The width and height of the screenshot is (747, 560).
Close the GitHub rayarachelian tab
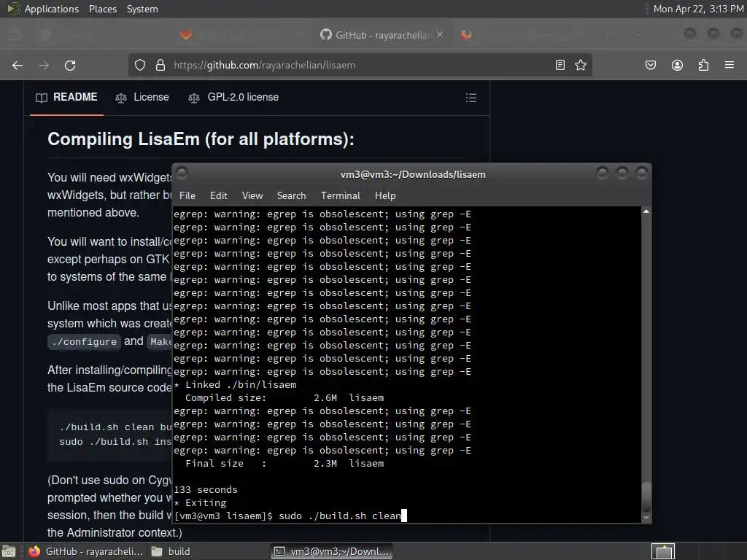(x=440, y=35)
